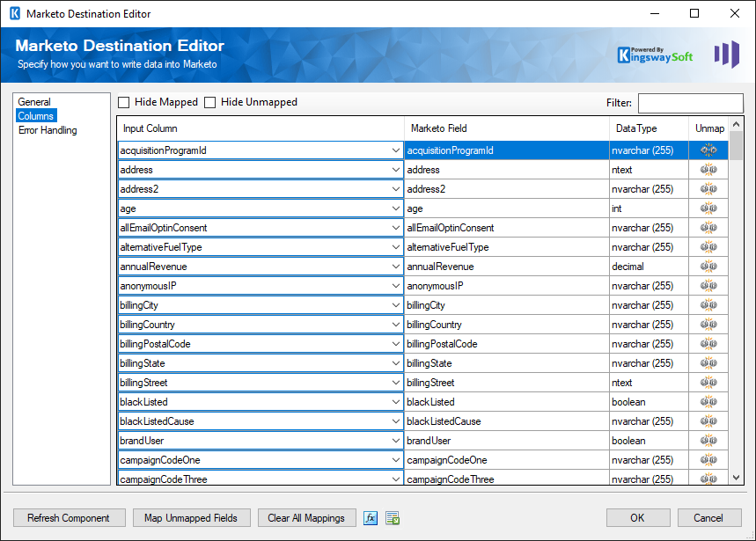
Task: Open the billingCity input column dropdown
Action: point(395,305)
